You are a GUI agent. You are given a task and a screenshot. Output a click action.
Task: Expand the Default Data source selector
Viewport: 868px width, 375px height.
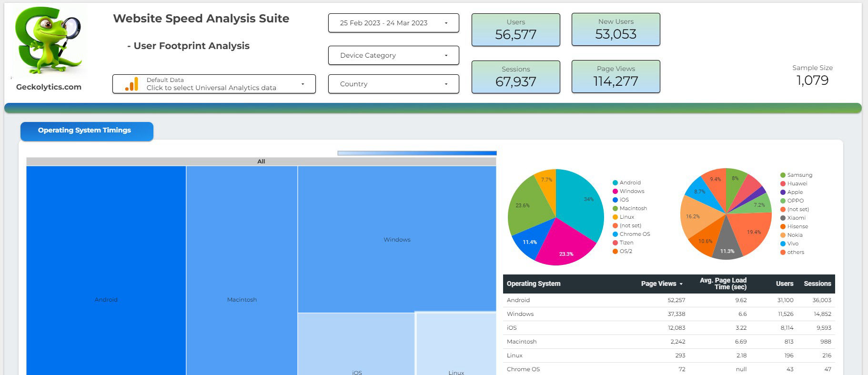[214, 84]
